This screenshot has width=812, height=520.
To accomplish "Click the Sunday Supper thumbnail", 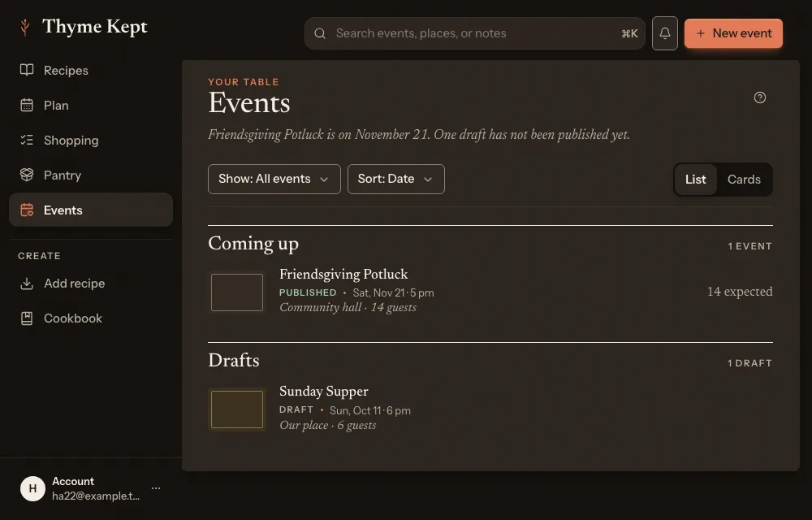I will (x=237, y=409).
